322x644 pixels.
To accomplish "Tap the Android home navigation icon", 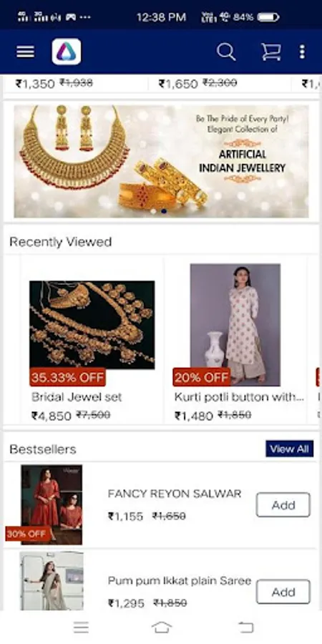I will (162, 627).
